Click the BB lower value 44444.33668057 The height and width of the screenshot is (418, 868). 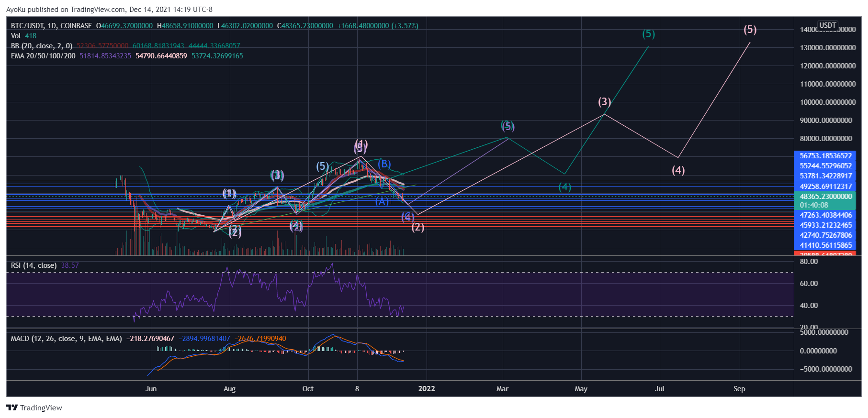(214, 46)
